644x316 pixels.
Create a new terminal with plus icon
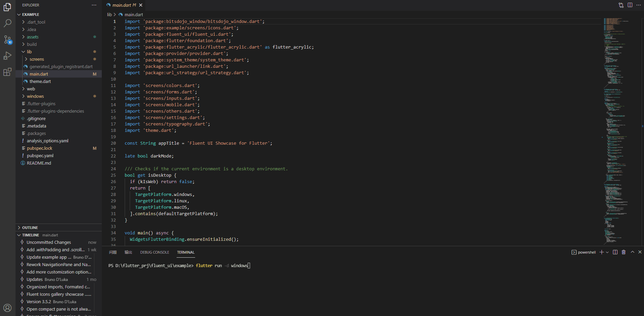coord(602,252)
